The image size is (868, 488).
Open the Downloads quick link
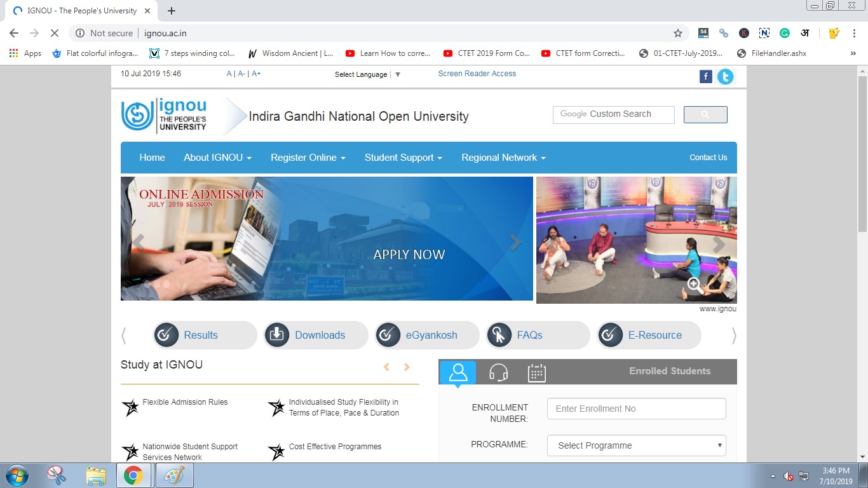pos(316,335)
